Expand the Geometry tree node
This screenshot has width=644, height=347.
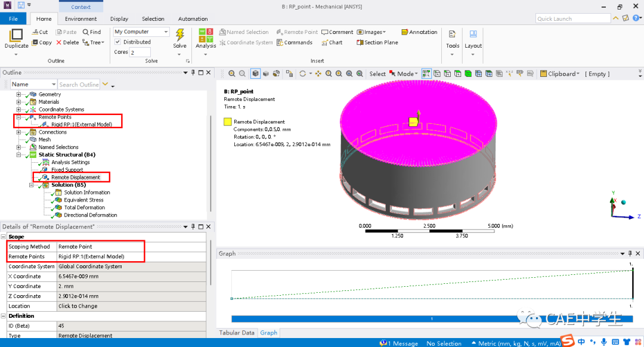tap(18, 94)
